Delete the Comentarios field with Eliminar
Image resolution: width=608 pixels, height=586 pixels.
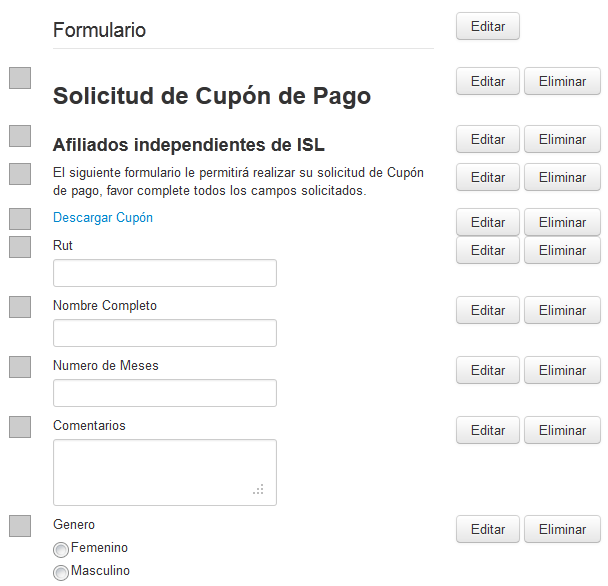tap(562, 430)
